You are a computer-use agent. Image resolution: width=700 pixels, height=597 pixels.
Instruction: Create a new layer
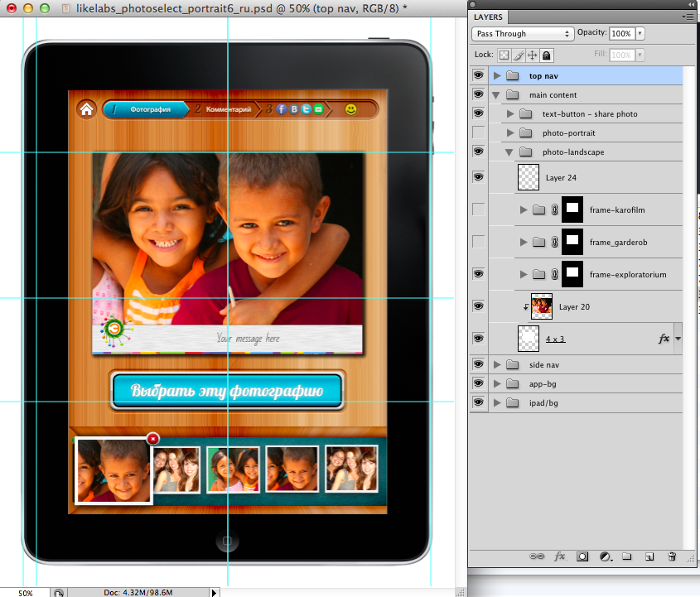649,557
